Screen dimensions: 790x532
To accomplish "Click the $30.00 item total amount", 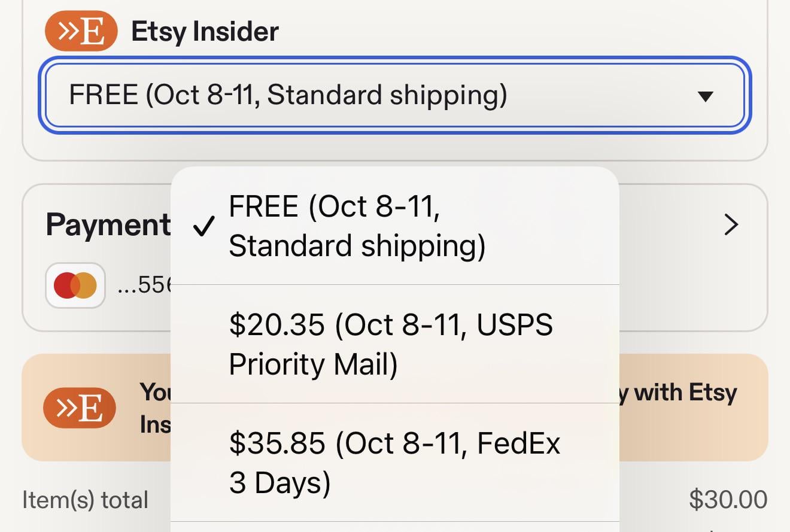I will point(728,500).
